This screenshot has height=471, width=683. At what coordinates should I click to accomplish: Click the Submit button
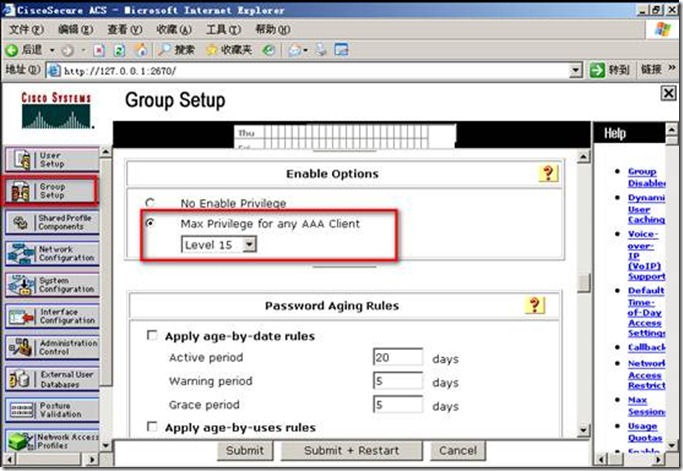pos(245,451)
